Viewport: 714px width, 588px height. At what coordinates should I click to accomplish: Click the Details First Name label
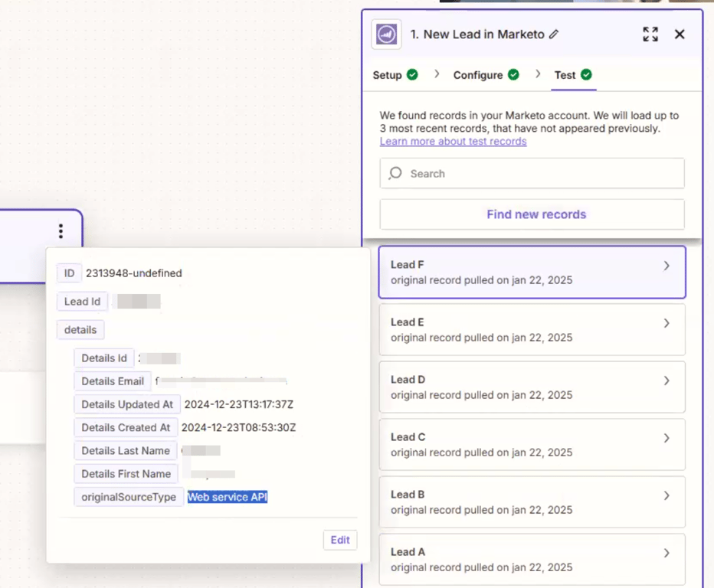pyautogui.click(x=126, y=474)
